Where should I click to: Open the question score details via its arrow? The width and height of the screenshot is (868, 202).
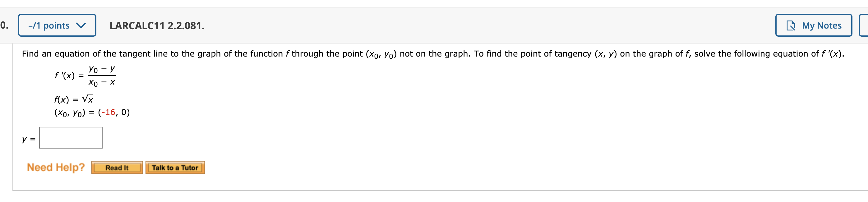point(82,25)
